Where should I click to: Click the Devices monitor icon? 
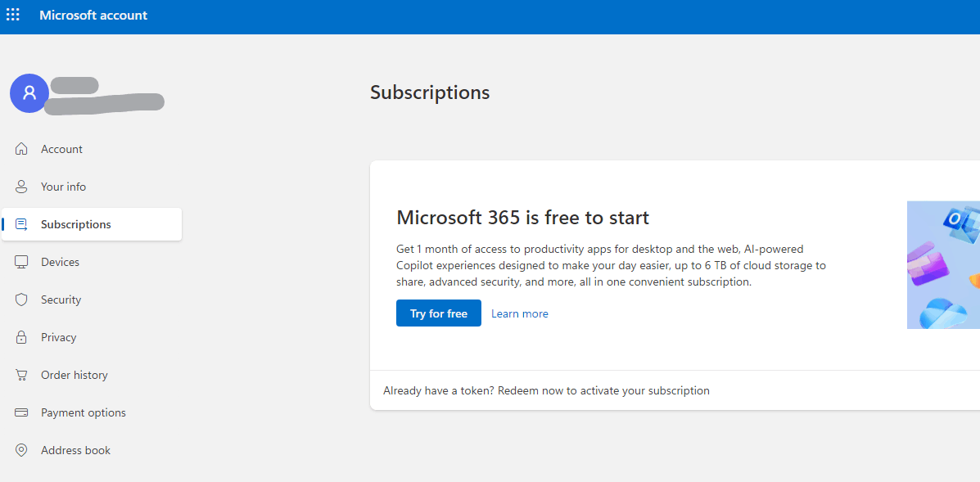[x=22, y=261]
